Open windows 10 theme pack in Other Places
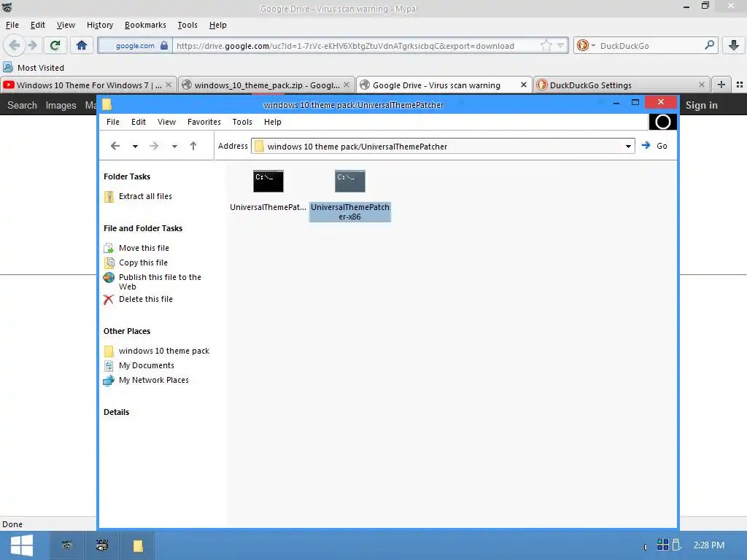747x560 pixels. [157, 351]
